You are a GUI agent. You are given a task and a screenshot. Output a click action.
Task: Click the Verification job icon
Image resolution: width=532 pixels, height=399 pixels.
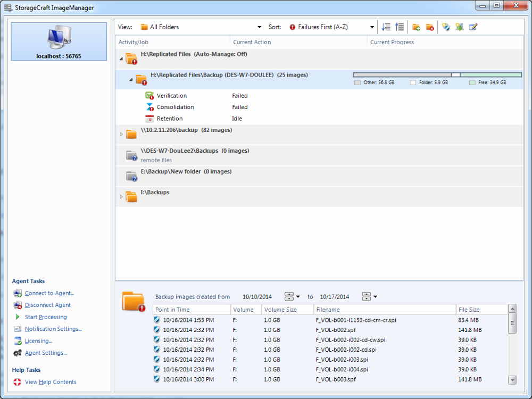149,96
